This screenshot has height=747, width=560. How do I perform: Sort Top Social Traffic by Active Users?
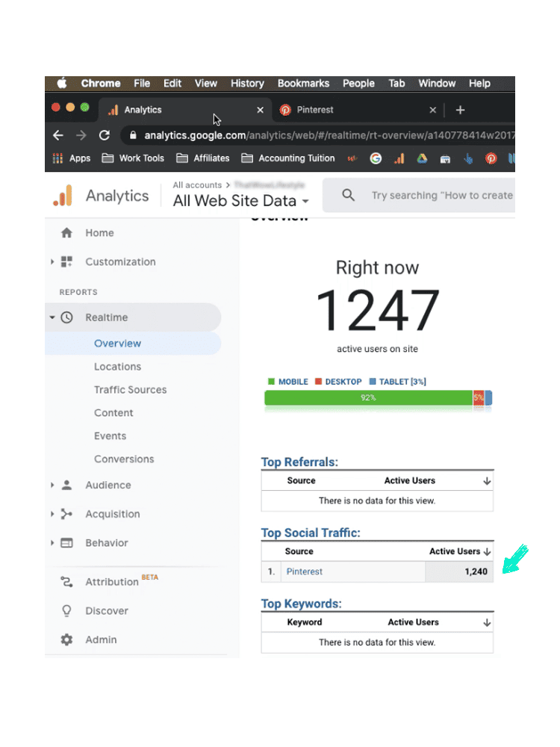click(x=459, y=552)
